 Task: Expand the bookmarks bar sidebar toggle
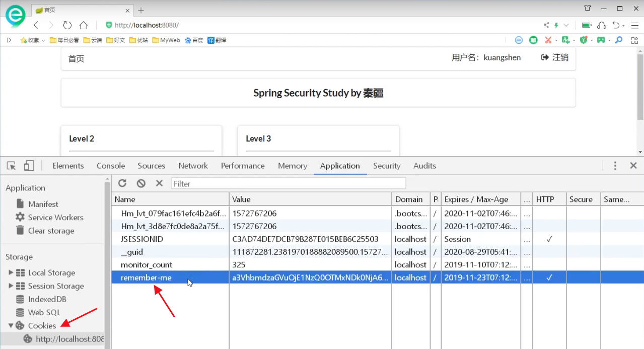[9, 40]
